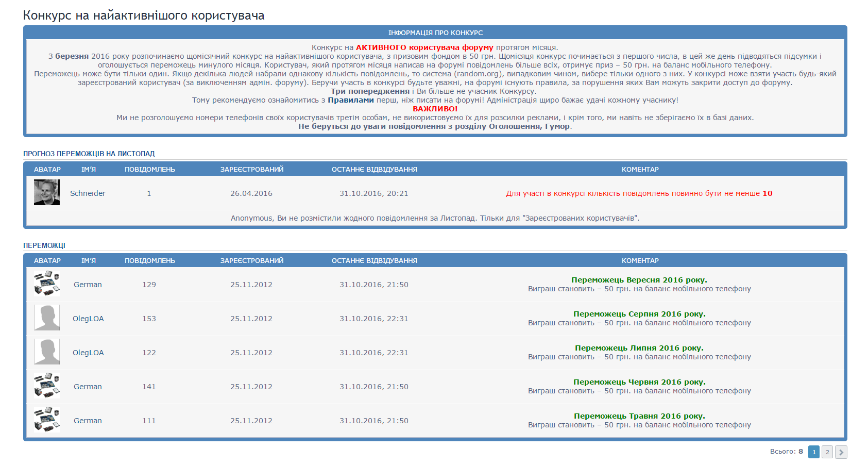
Task: Open German's avatar in the June winner row
Action: coord(47,386)
